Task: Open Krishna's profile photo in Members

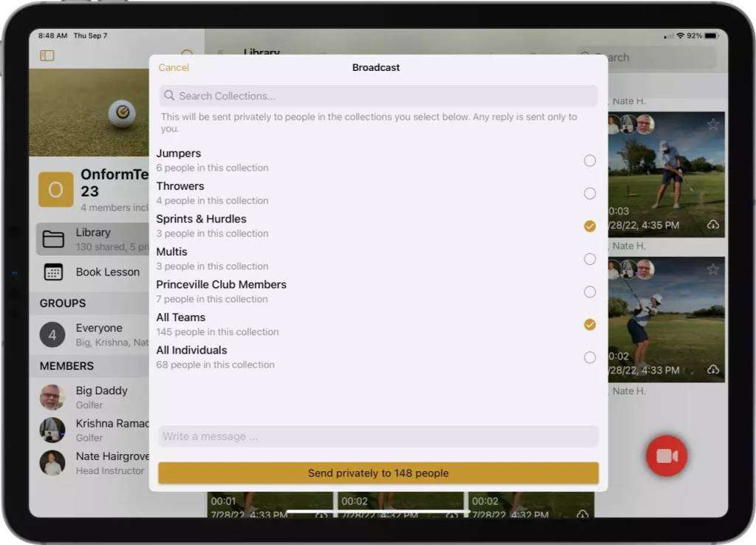Action: [x=52, y=430]
